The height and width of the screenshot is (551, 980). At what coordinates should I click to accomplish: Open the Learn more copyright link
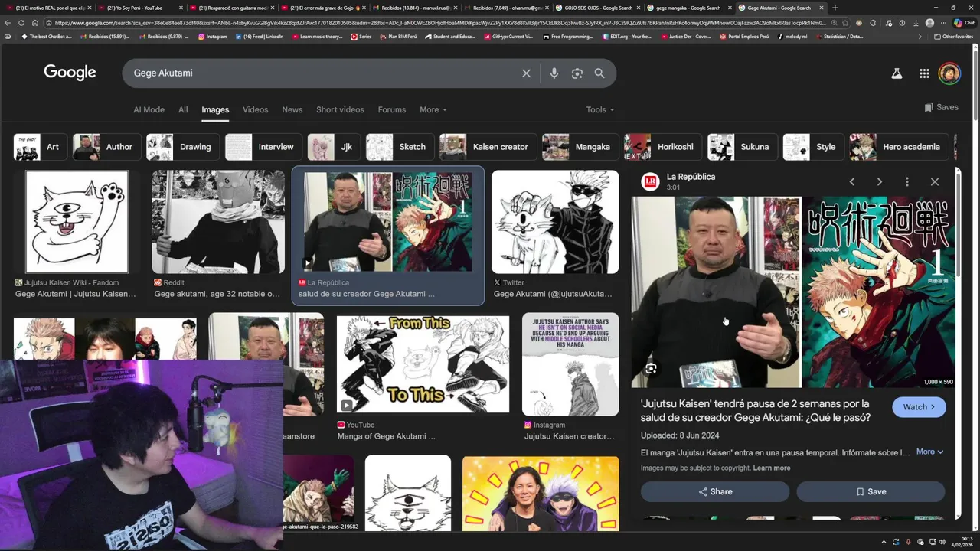point(772,468)
